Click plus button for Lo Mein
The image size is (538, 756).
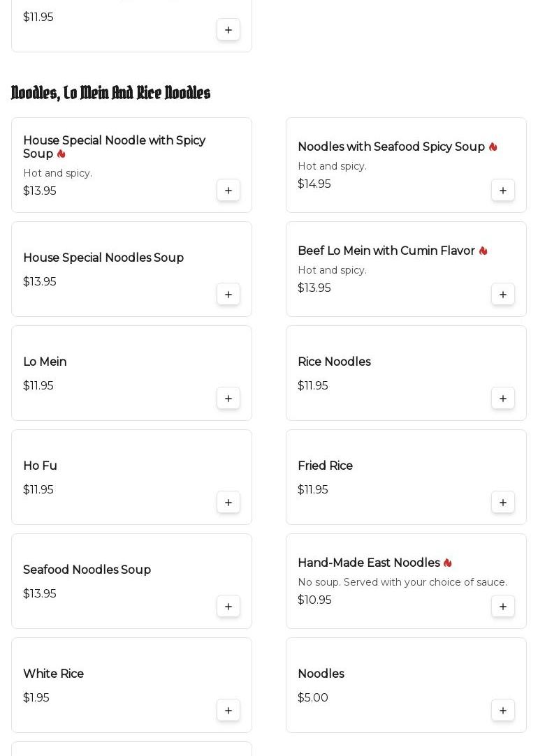(228, 399)
